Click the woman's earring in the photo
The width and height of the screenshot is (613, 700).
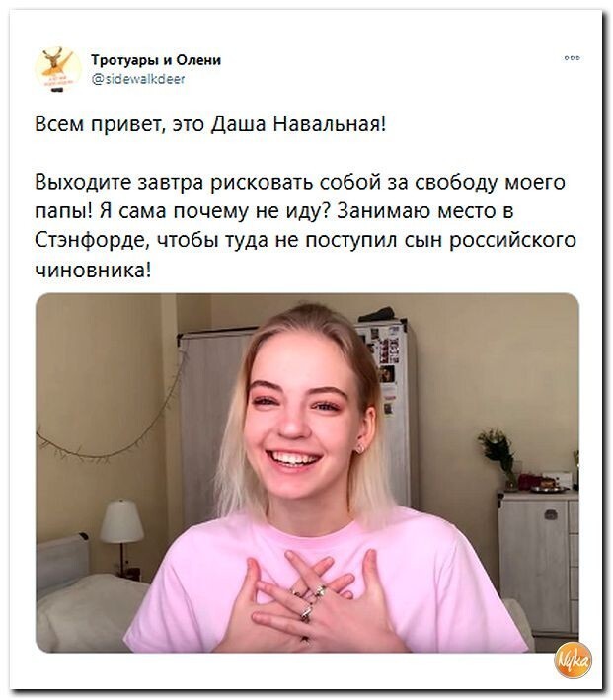pyautogui.click(x=359, y=448)
